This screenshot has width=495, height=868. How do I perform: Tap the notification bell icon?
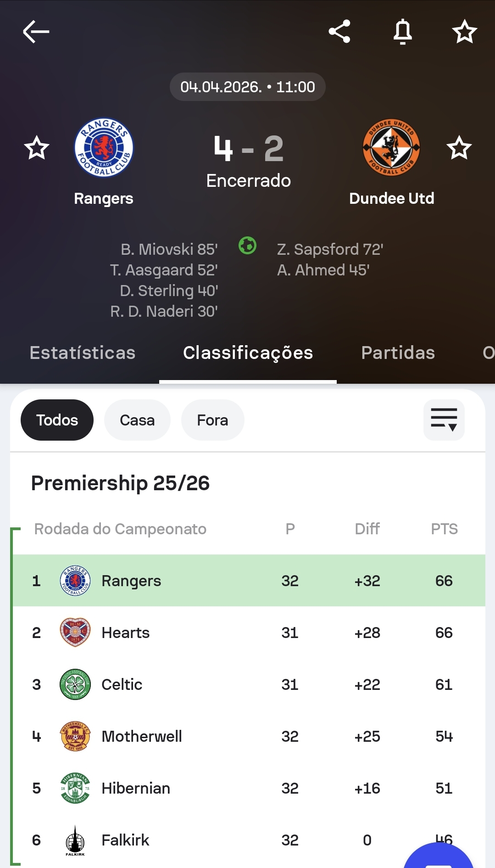point(403,32)
